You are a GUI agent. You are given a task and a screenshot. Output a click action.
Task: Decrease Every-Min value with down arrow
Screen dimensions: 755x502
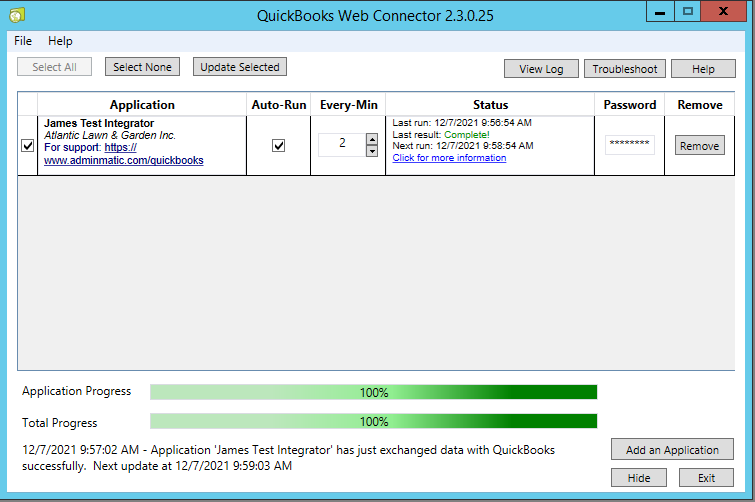point(372,151)
